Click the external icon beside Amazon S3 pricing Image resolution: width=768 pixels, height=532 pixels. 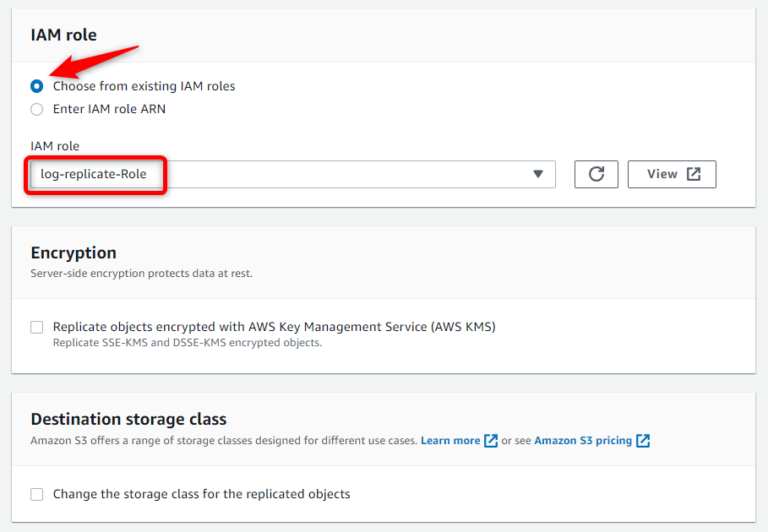point(643,441)
